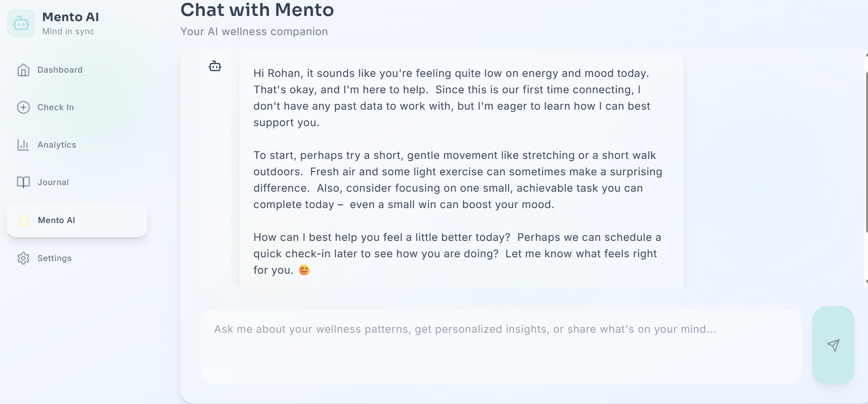Select the Dashboard home icon
The width and height of the screenshot is (868, 404).
click(x=22, y=69)
